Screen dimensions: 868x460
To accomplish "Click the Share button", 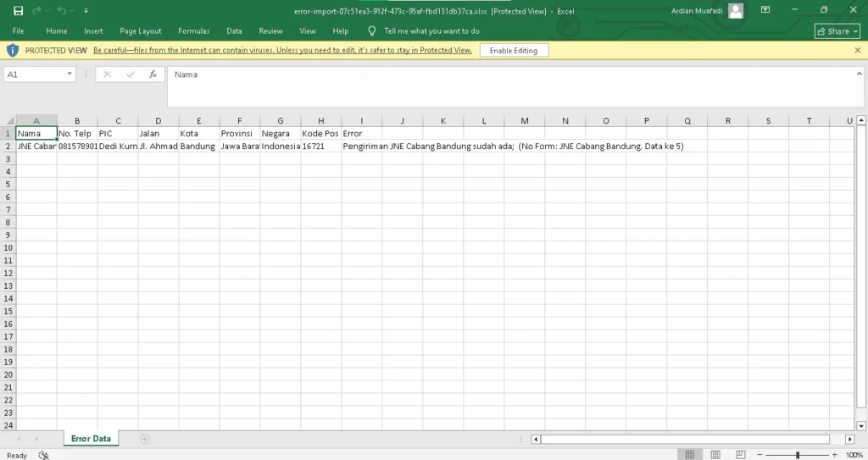I will 837,31.
